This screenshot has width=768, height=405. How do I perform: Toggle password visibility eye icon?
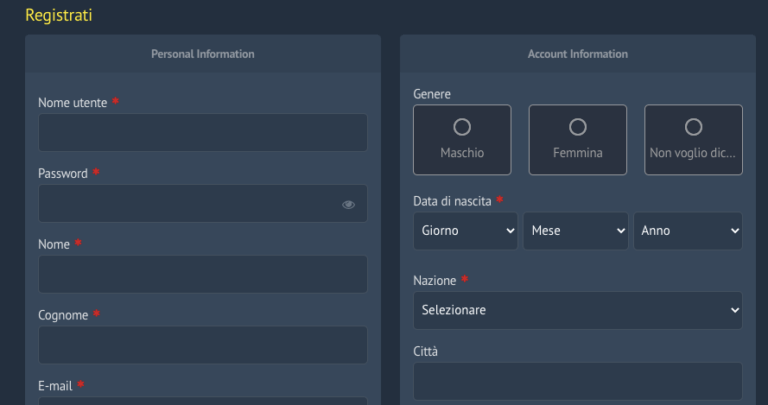pyautogui.click(x=348, y=205)
